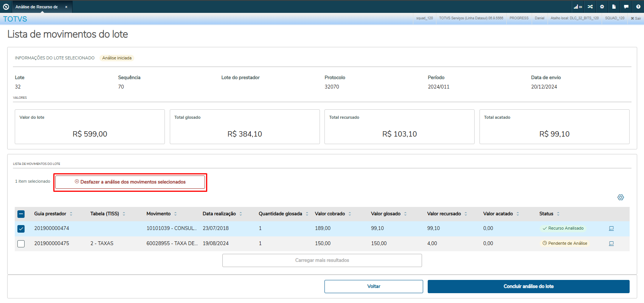The width and height of the screenshot is (644, 303).
Task: Click TOTVS Serviços (Linha Datasul) header item
Action: point(471,18)
